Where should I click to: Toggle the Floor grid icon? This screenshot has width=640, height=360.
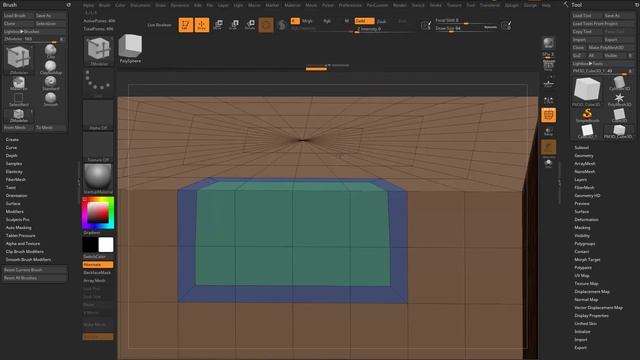coord(549,83)
